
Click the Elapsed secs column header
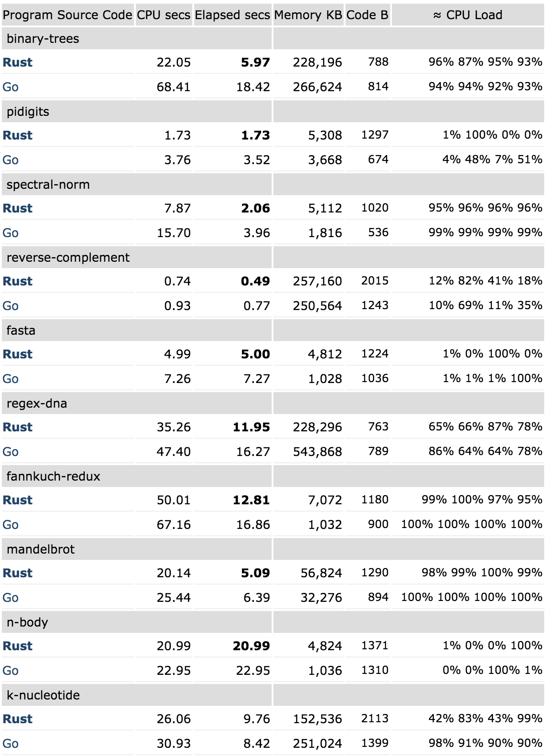point(232,15)
